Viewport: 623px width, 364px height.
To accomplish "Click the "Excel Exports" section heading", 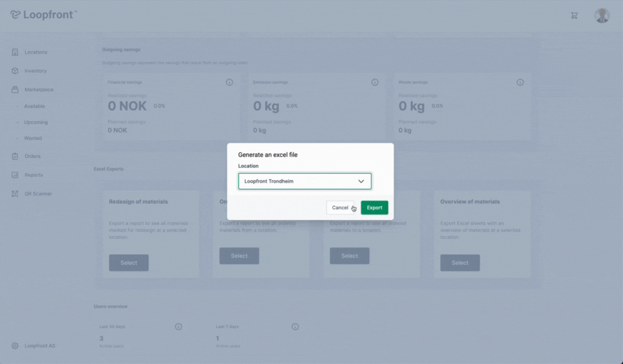I will (x=109, y=169).
